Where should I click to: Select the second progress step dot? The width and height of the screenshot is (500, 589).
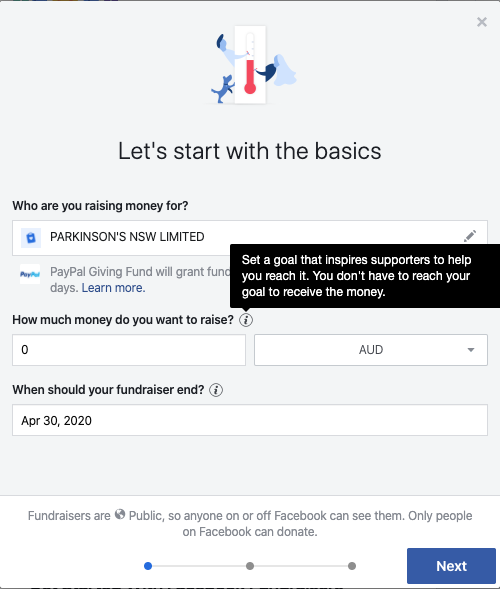(250, 566)
